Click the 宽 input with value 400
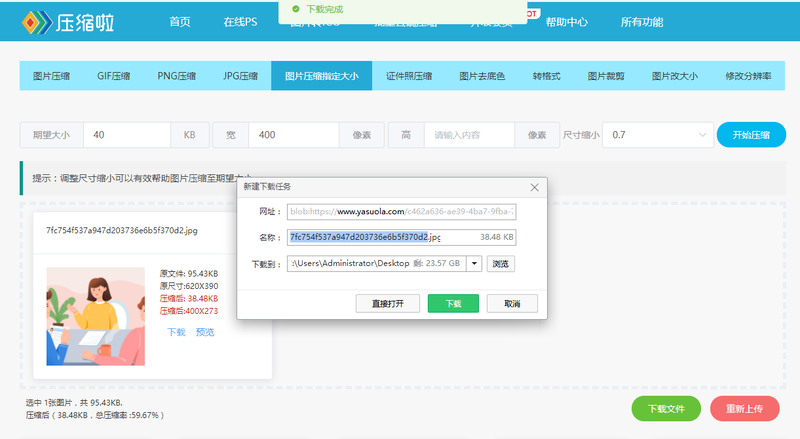The width and height of the screenshot is (800, 439). [x=293, y=135]
